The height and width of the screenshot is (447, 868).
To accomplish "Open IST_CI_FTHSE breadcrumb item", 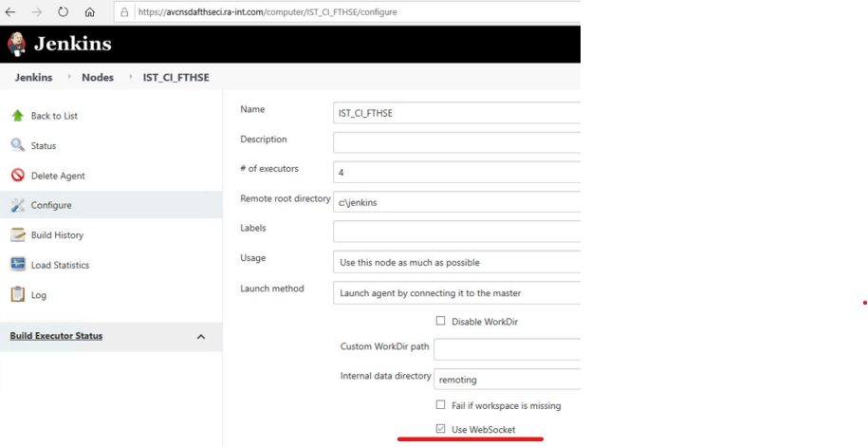I will [x=175, y=78].
